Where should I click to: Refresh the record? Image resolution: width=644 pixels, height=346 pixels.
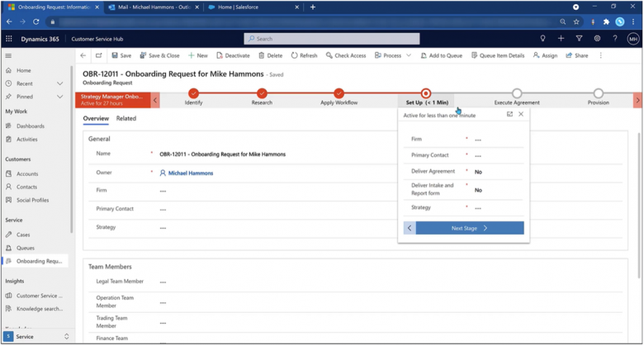click(x=304, y=55)
